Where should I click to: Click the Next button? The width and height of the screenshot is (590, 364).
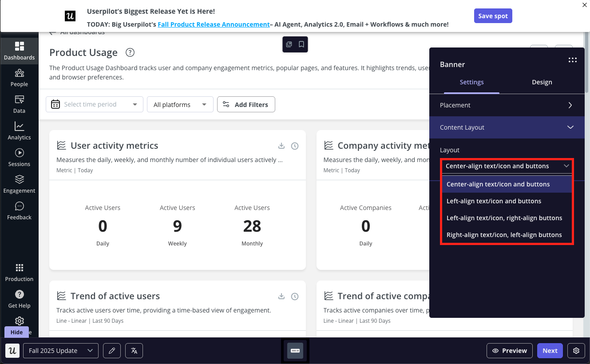pos(550,351)
